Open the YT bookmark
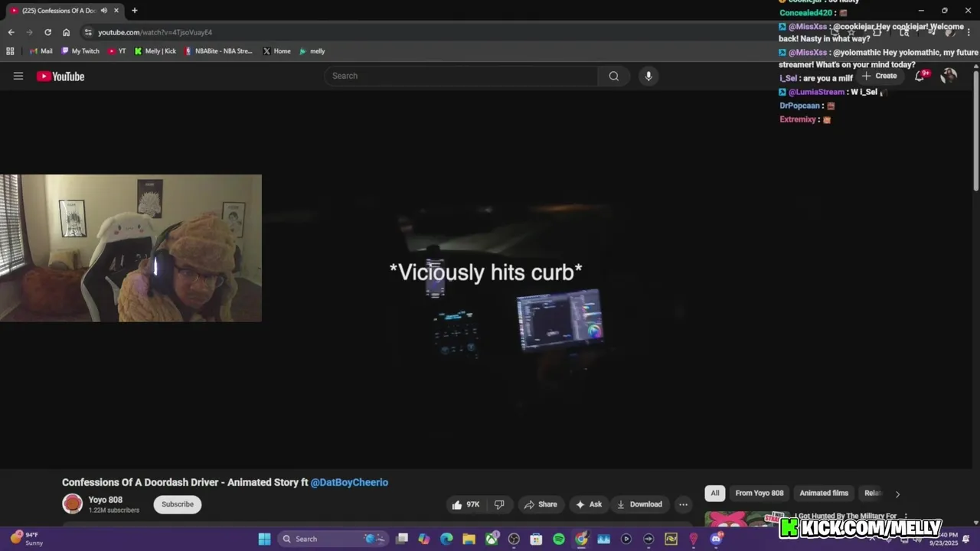This screenshot has width=980, height=551. click(116, 51)
